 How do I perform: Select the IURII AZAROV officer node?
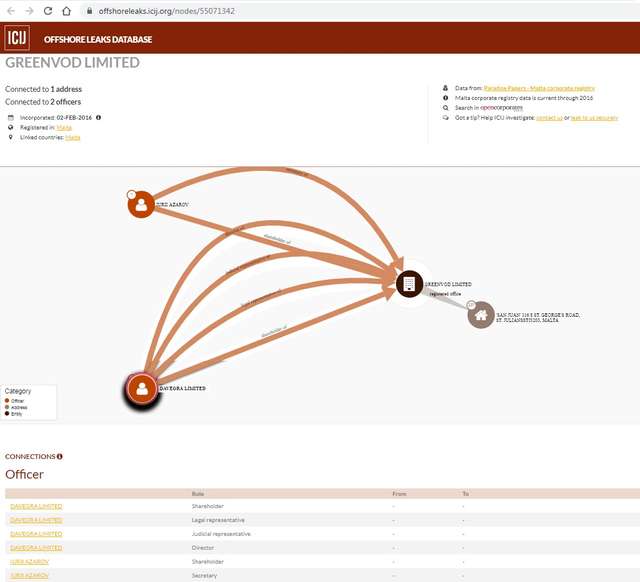click(x=140, y=204)
